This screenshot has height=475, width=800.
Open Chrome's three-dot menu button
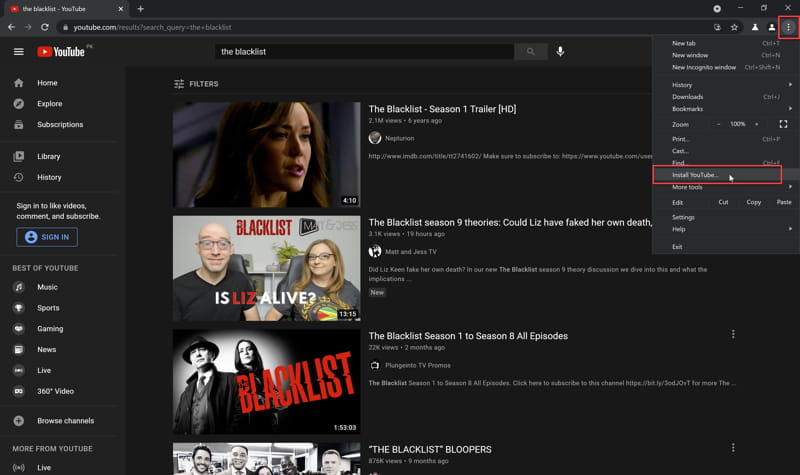(788, 27)
